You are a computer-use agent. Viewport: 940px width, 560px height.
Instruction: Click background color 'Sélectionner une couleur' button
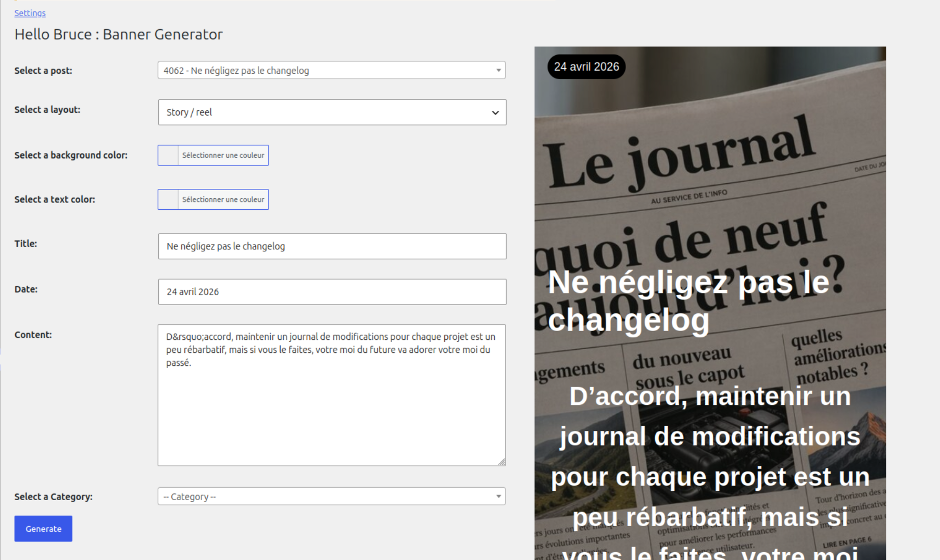click(223, 155)
